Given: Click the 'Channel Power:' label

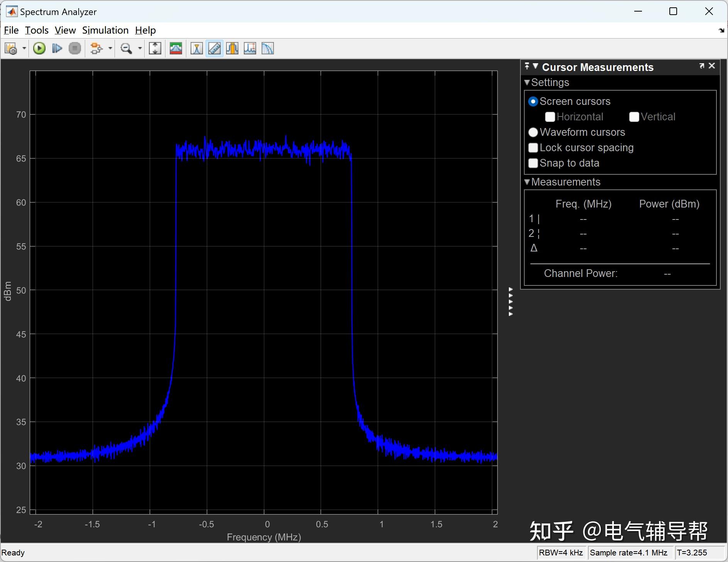Looking at the screenshot, I should tap(581, 273).
